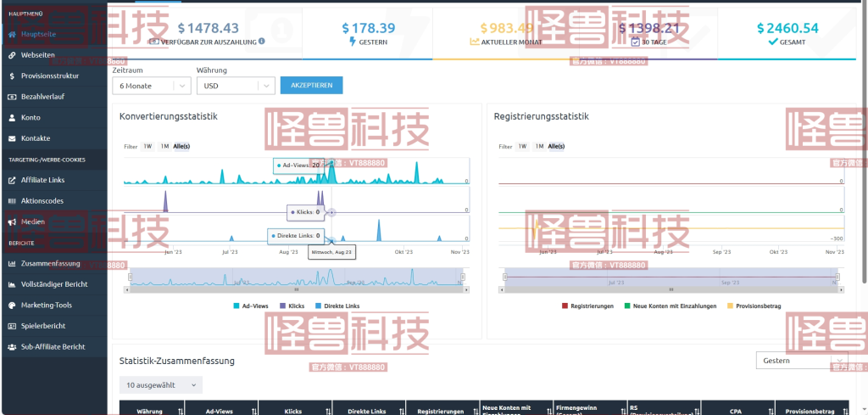This screenshot has width=868, height=415.
Task: Click the sort arrows in the Klicks column
Action: [329, 411]
